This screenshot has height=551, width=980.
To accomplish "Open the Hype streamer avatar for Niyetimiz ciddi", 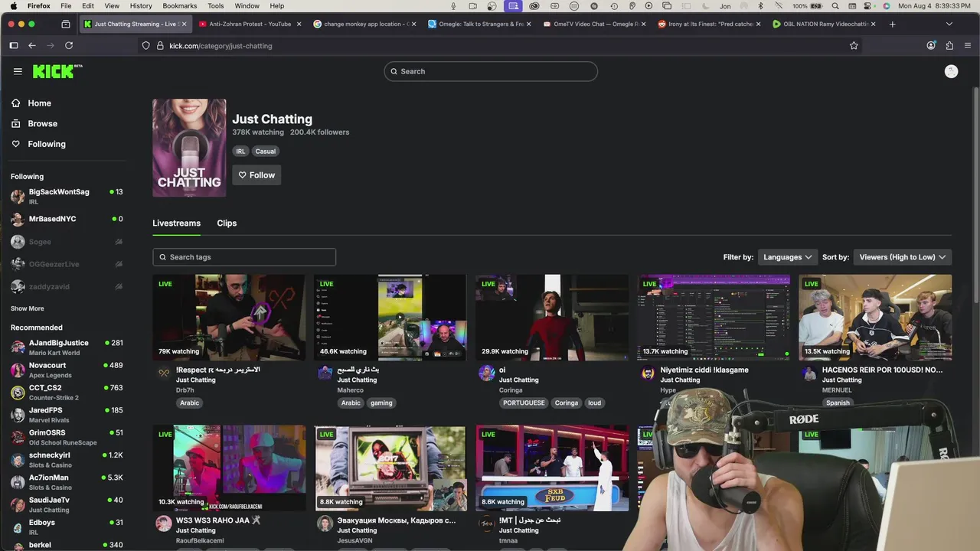I will (648, 373).
